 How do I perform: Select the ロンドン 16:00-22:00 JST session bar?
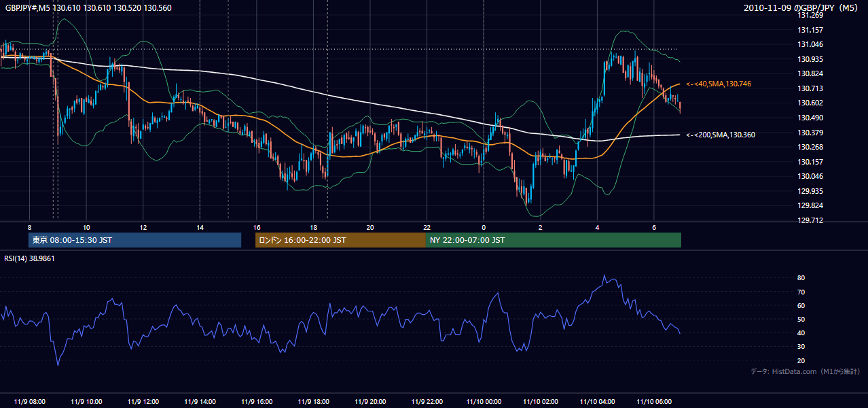[340, 240]
